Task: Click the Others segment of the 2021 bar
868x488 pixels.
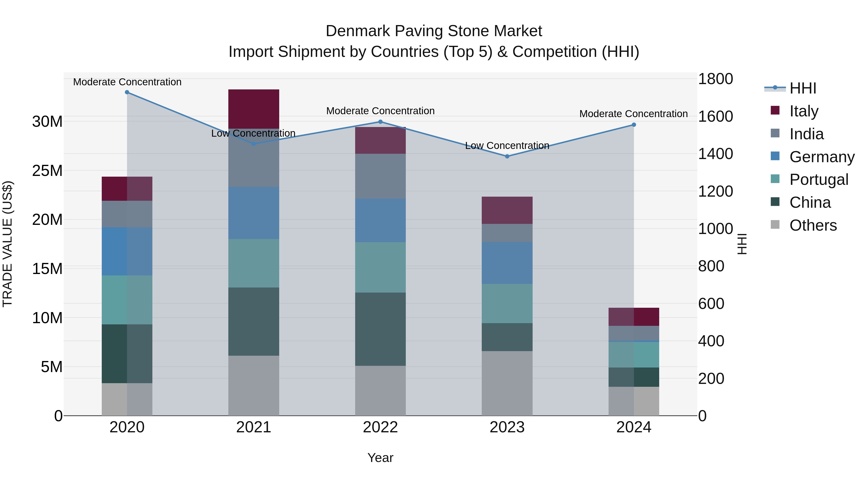Action: (x=254, y=386)
